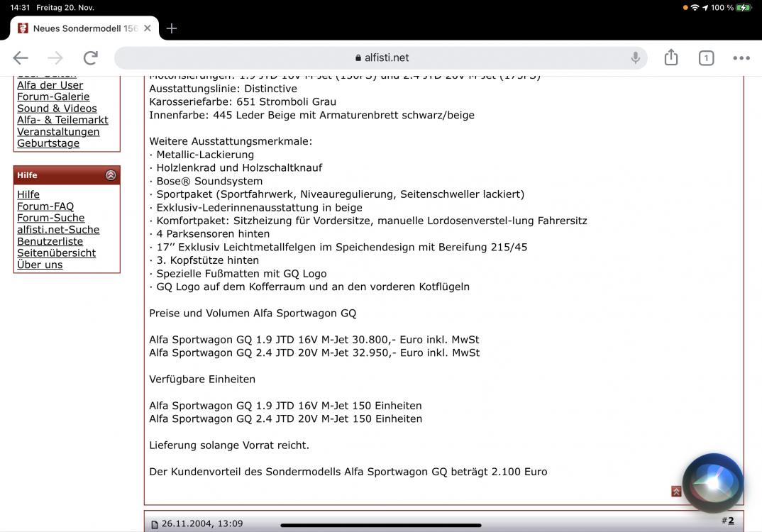Click 'Metallic-Lackierung' list entry
762x532 pixels.
tap(205, 155)
